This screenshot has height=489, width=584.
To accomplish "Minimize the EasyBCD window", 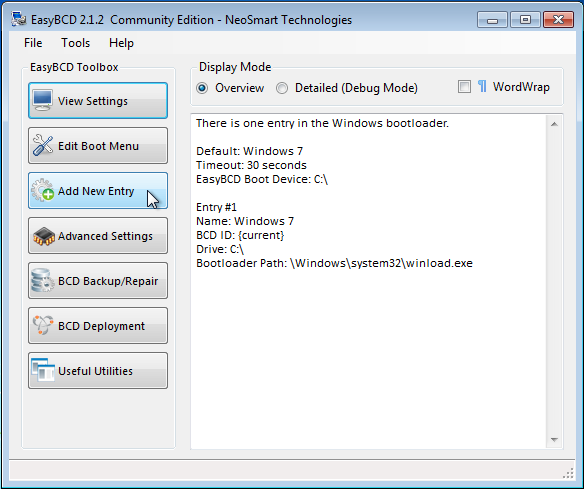I will click(x=492, y=20).
